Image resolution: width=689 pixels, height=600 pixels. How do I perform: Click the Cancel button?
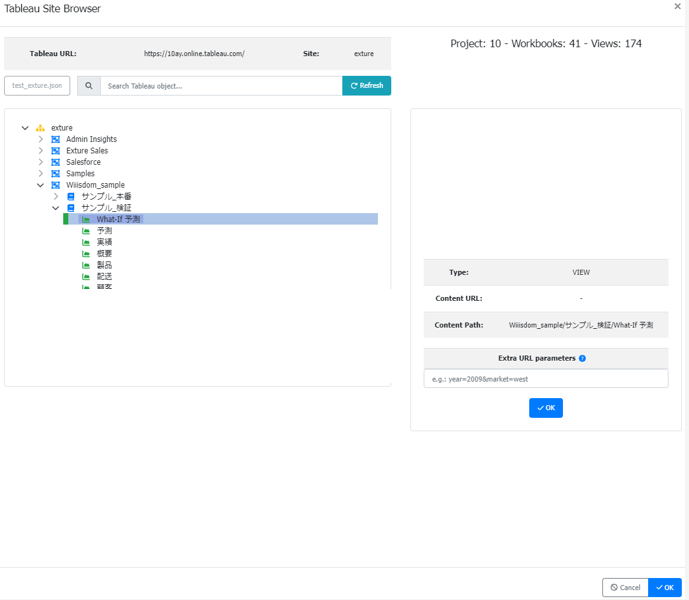coord(625,587)
